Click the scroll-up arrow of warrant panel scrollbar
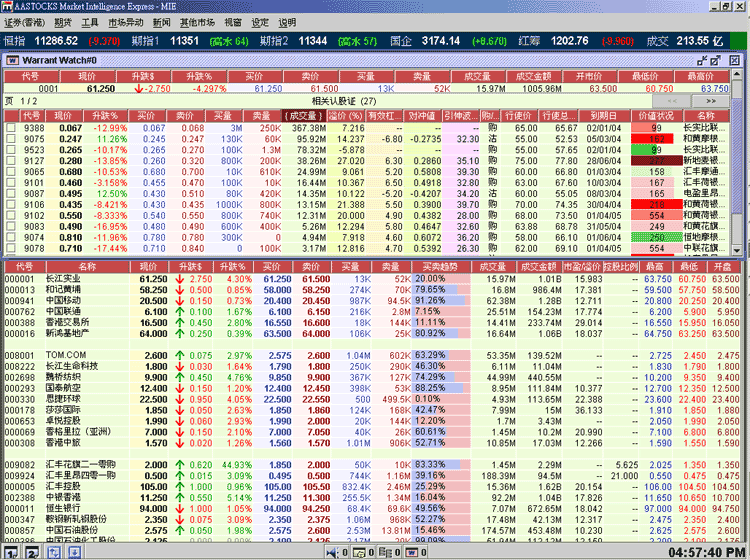The image size is (750, 560). pyautogui.click(x=737, y=74)
